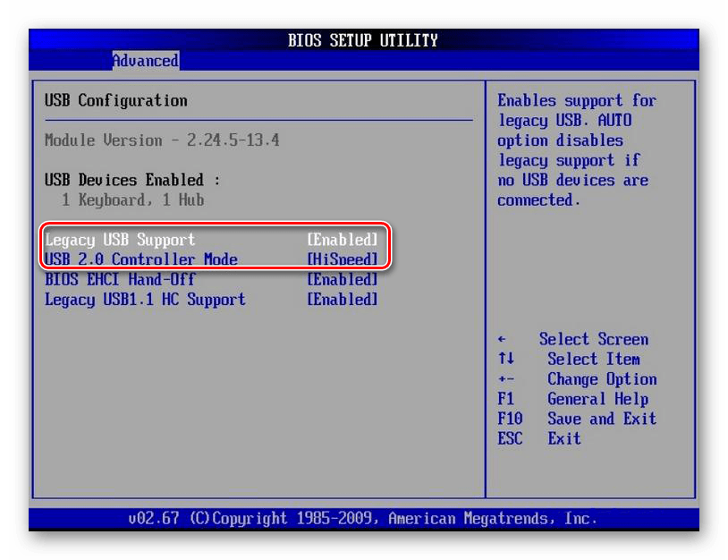Click the F1 General Help key hint

(505, 399)
